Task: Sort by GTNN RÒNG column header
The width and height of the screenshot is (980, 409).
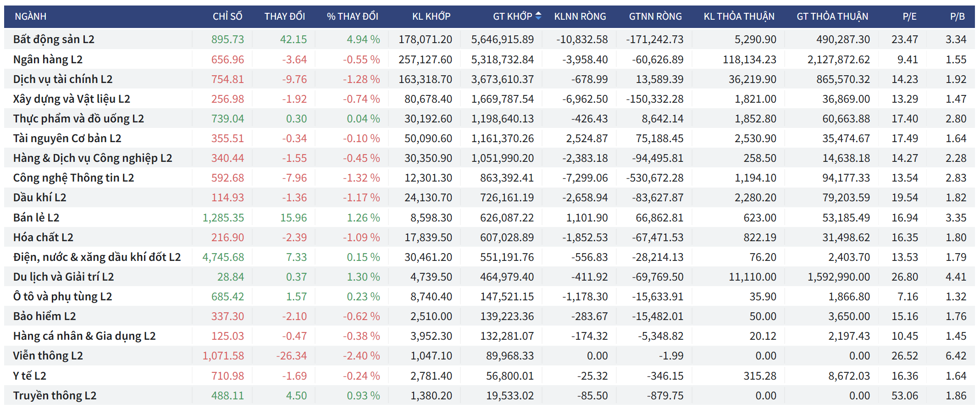Action: pyautogui.click(x=655, y=17)
